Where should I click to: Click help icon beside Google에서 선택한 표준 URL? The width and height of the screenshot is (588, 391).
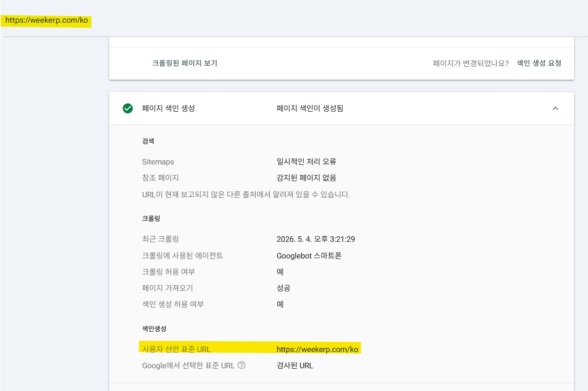tap(241, 365)
